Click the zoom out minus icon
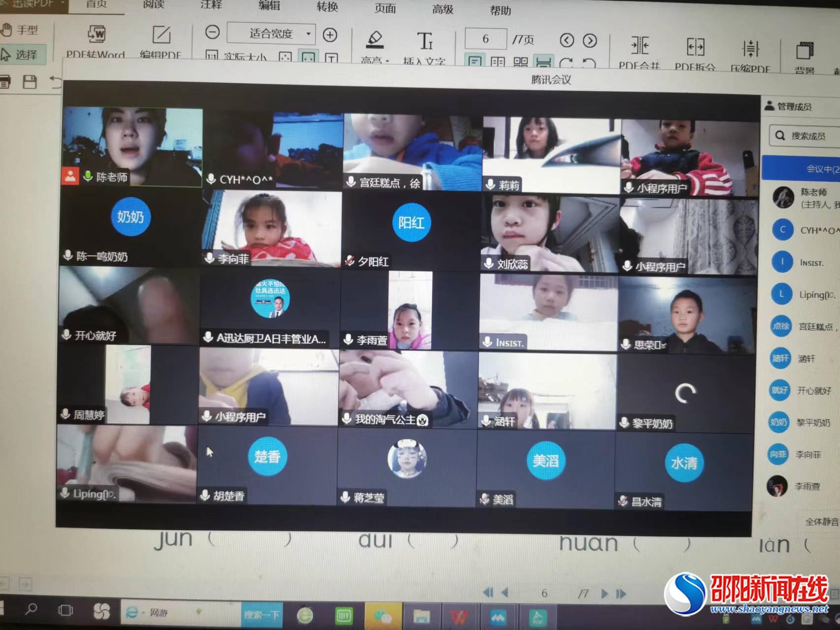The height and width of the screenshot is (630, 840). click(212, 32)
